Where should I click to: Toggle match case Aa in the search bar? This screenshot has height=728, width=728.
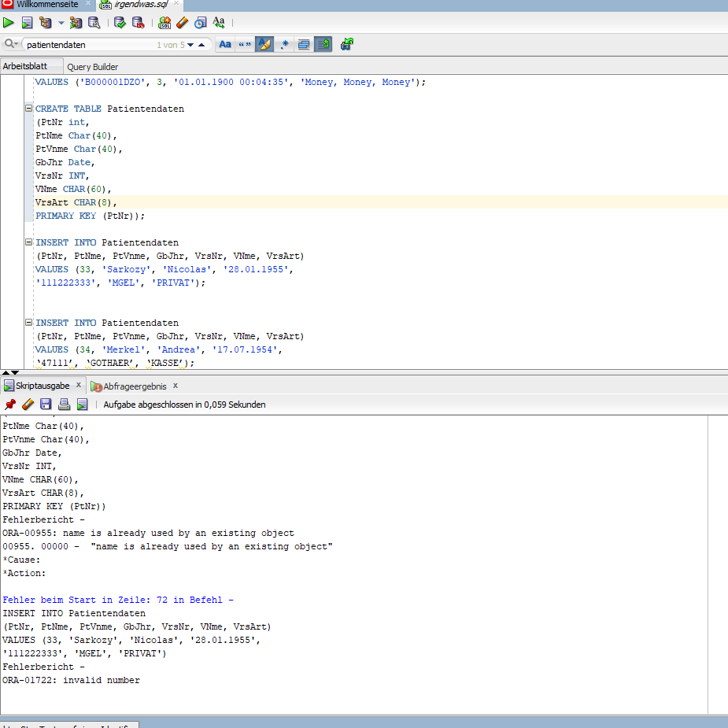(x=224, y=44)
